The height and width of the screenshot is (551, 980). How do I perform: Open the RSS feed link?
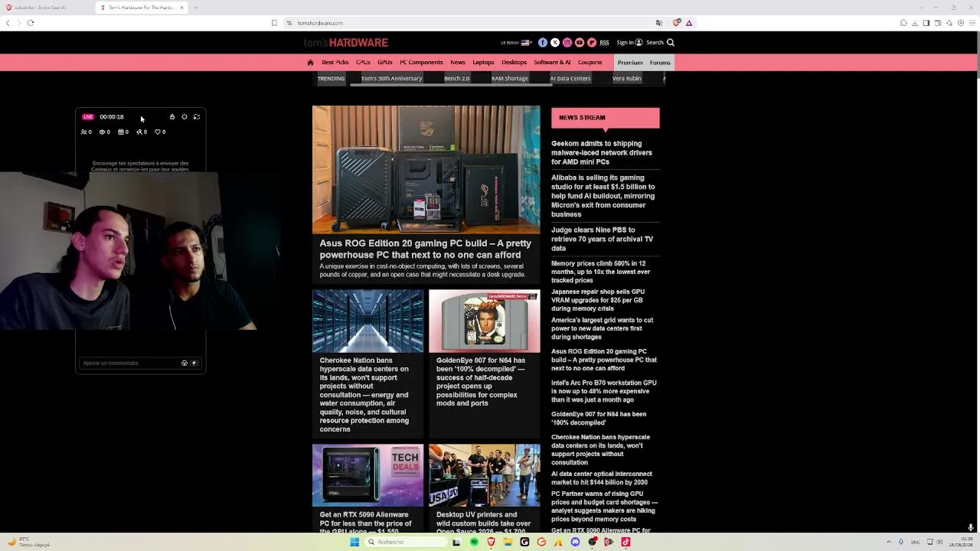click(604, 43)
